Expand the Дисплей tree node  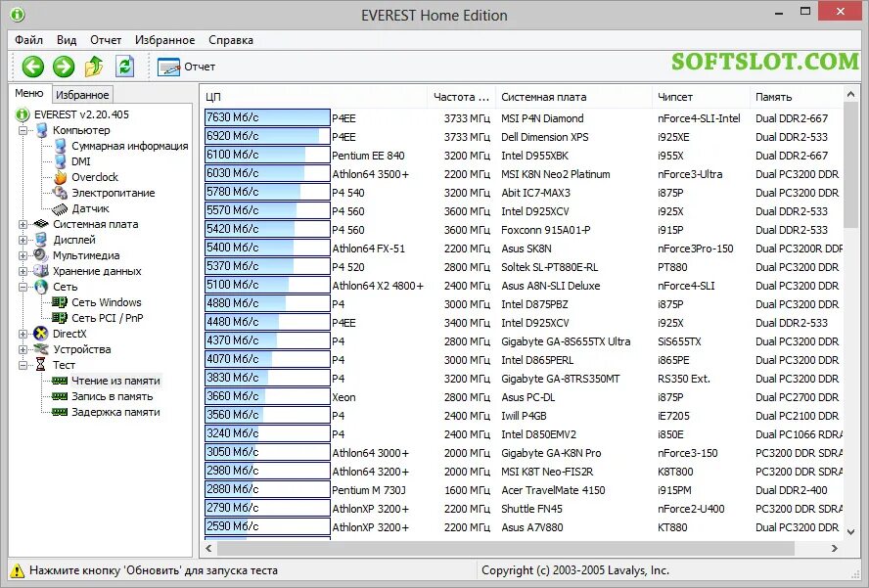23,240
